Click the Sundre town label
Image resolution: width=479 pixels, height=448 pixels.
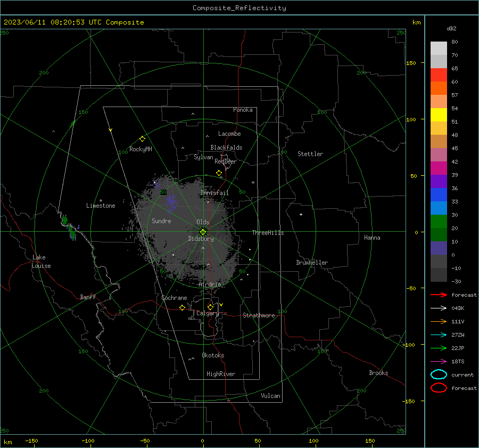[161, 221]
